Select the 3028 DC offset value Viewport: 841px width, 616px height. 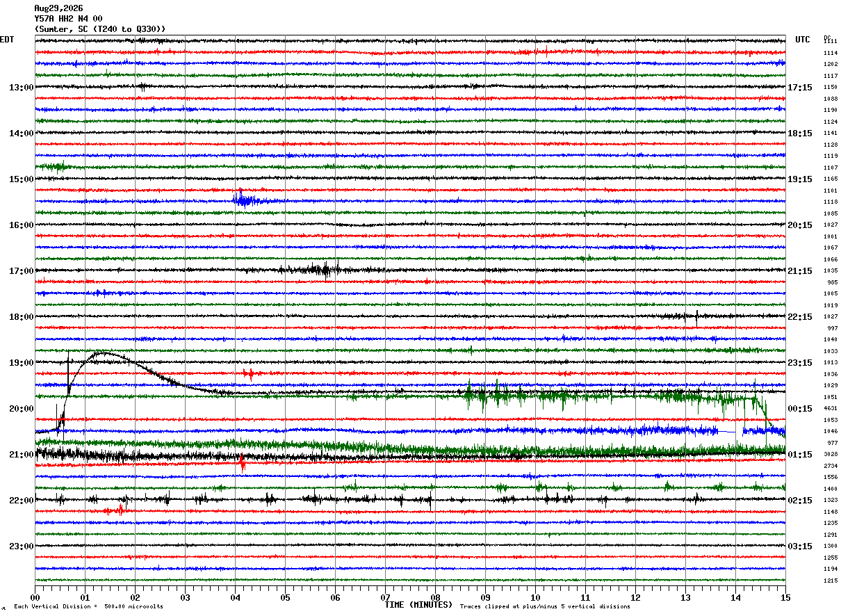coord(831,454)
